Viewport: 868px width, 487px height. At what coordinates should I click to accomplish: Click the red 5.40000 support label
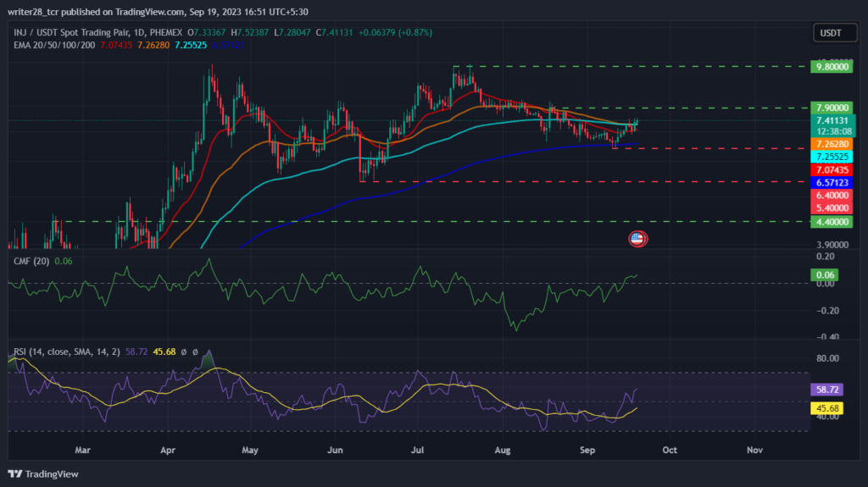[x=832, y=208]
